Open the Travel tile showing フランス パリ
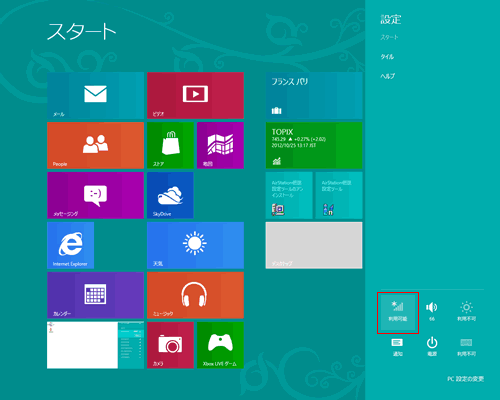 click(x=314, y=95)
